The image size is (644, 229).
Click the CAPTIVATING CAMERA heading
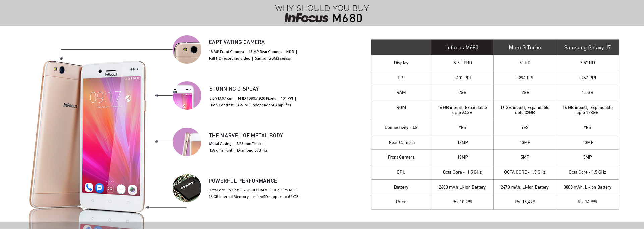236,42
